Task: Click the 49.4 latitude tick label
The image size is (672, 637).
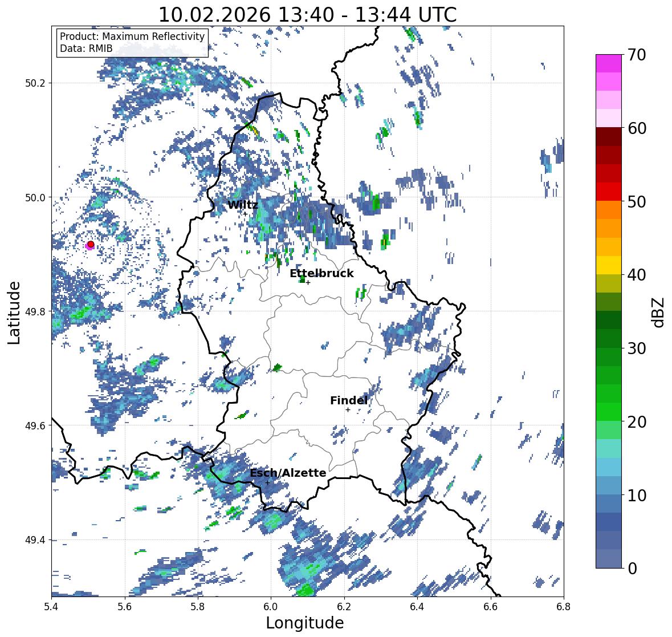Action: (x=35, y=540)
